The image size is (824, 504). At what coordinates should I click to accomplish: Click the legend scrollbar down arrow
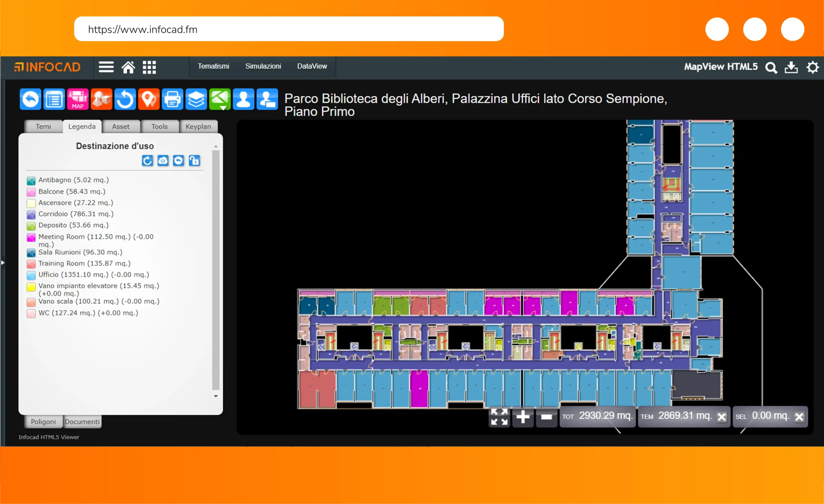point(216,396)
